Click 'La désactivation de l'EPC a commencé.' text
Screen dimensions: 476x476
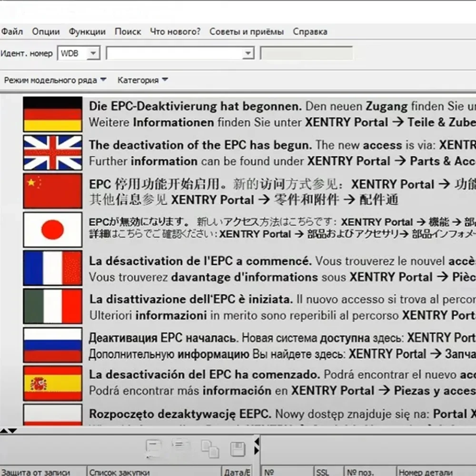click(x=200, y=261)
